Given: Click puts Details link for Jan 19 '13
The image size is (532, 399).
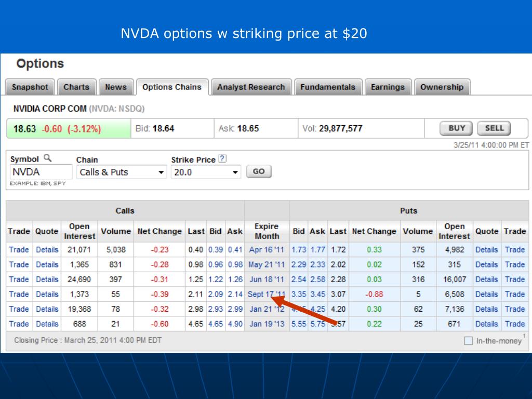Looking at the screenshot, I should (486, 324).
